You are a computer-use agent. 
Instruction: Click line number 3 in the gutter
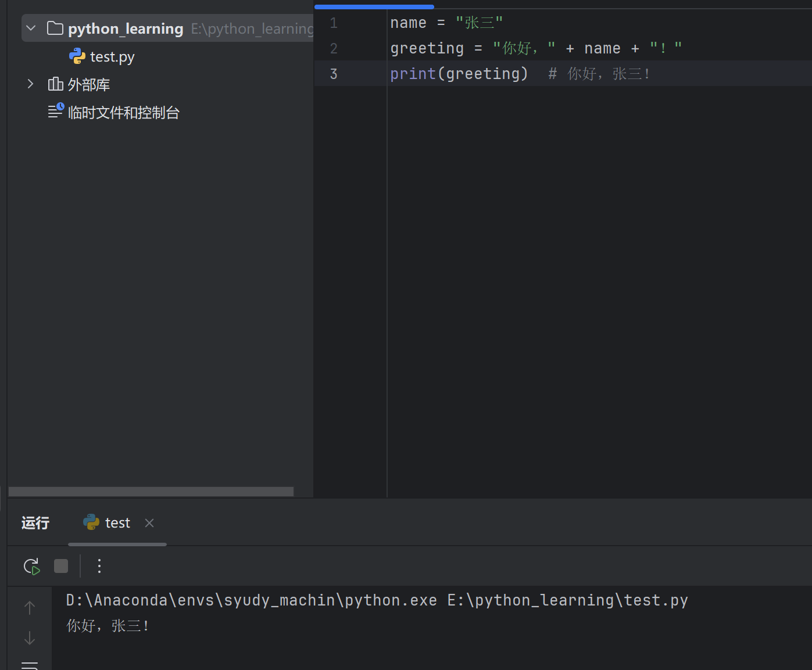[334, 74]
